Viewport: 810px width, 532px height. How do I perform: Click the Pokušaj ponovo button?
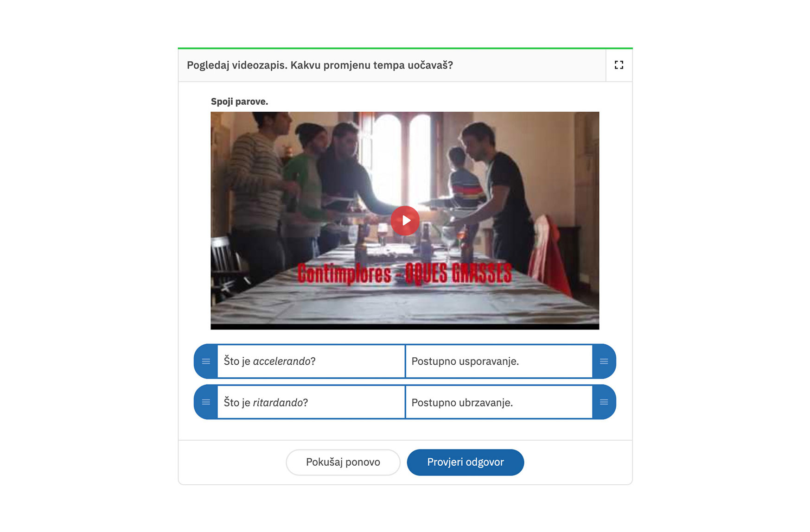(343, 462)
